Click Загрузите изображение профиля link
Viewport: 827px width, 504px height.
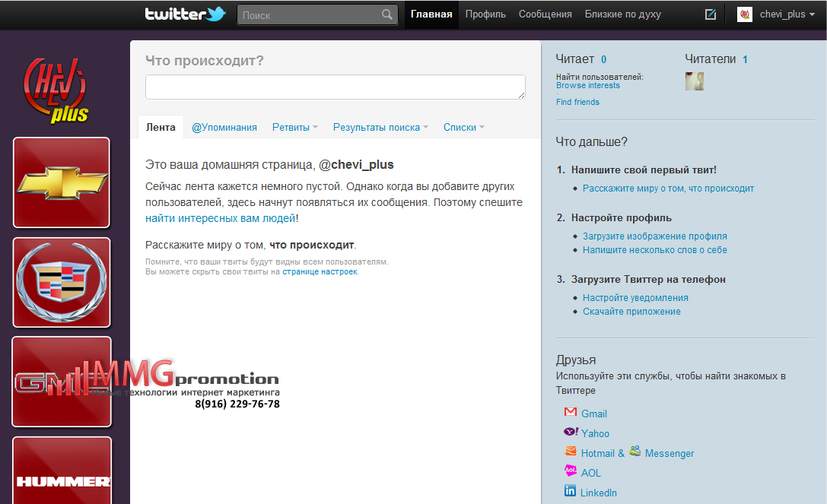654,236
